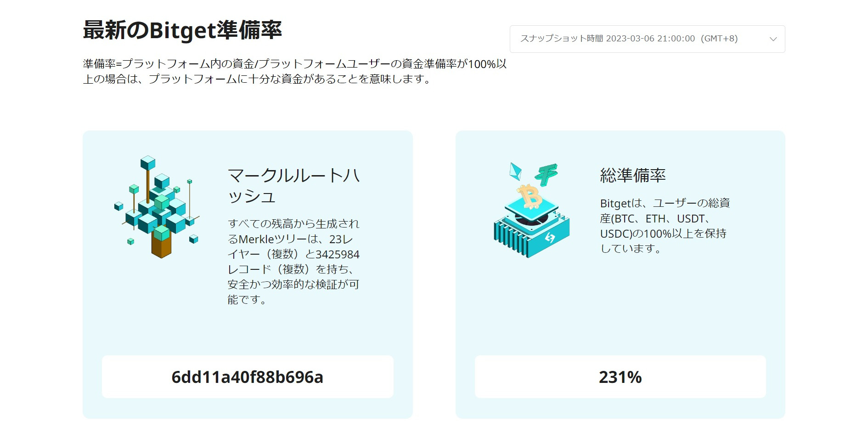Viewport: 868px width, 433px height.
Task: Click the teal mining rig heatsink fins
Action: 511,239
